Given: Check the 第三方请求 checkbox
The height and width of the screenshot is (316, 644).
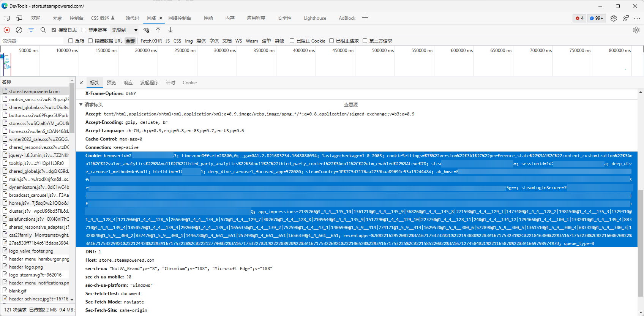Looking at the screenshot, I should pos(365,41).
